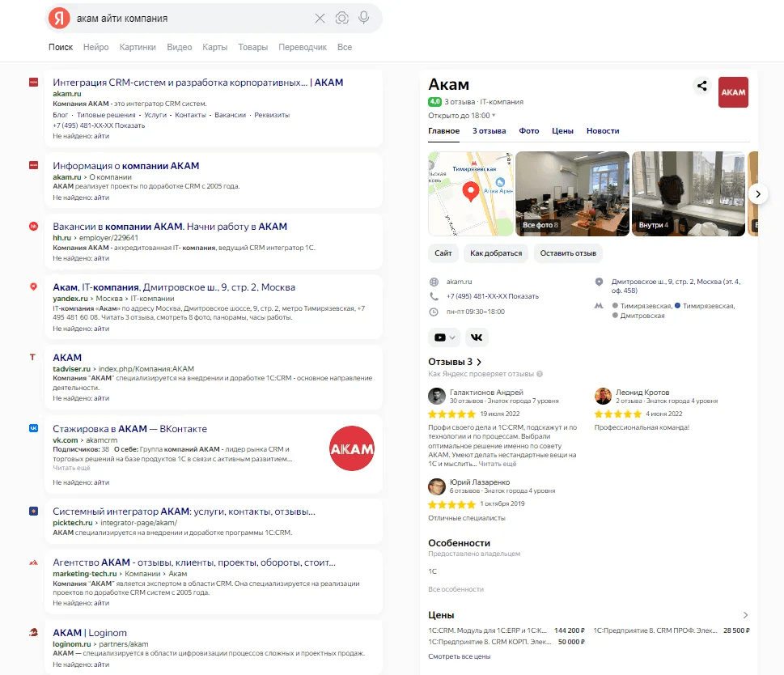Click the red AKAM logo in company card
The height and width of the screenshot is (675, 784).
tap(733, 92)
